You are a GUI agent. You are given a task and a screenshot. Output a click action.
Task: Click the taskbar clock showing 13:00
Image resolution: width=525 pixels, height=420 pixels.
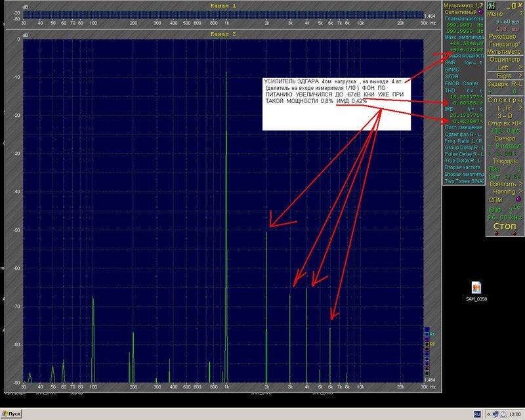point(514,414)
